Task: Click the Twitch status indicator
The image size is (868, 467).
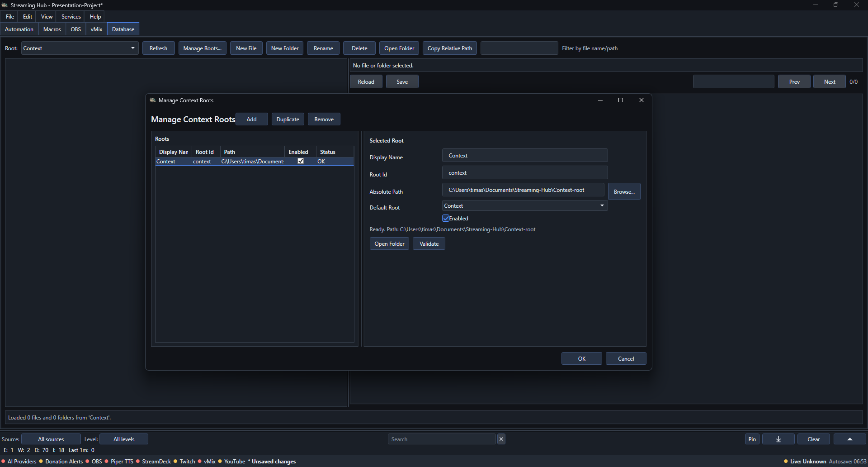Action: point(184,462)
